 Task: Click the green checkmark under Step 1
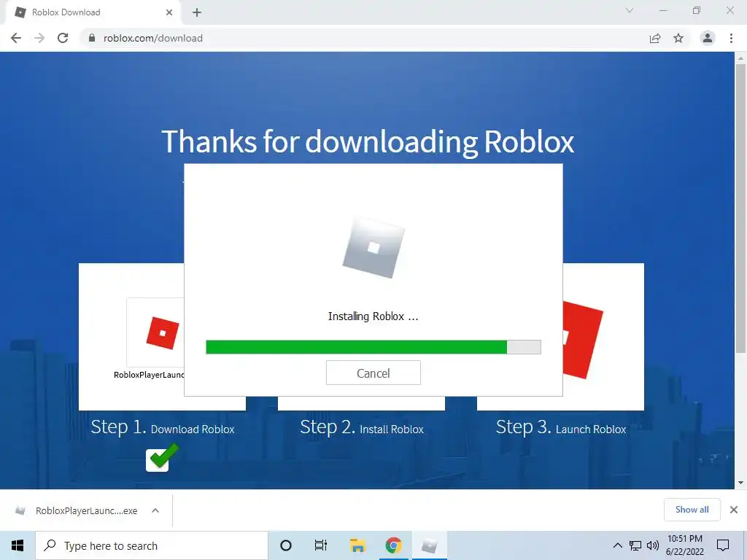click(163, 458)
